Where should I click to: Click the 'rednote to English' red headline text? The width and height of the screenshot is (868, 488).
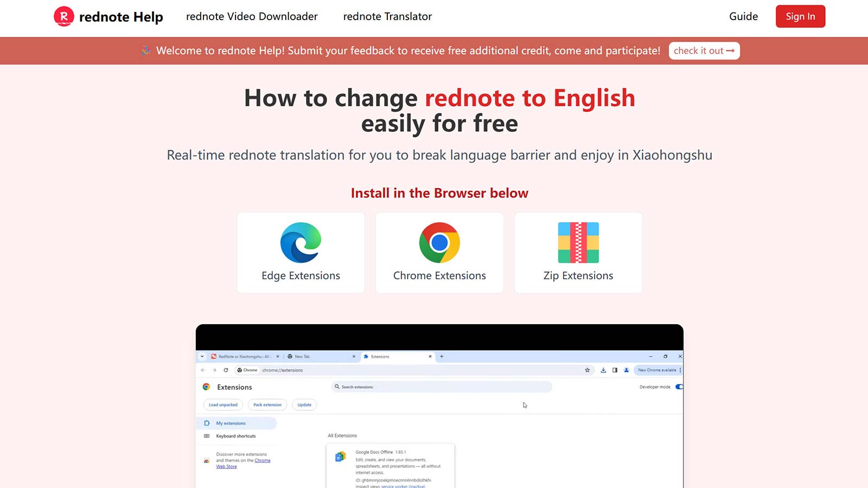(x=530, y=98)
